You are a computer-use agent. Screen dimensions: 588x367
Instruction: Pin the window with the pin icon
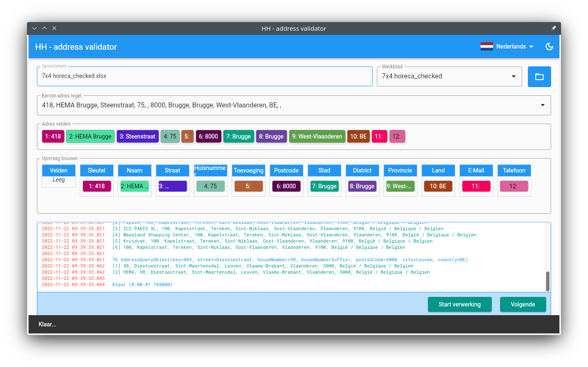pyautogui.click(x=553, y=28)
